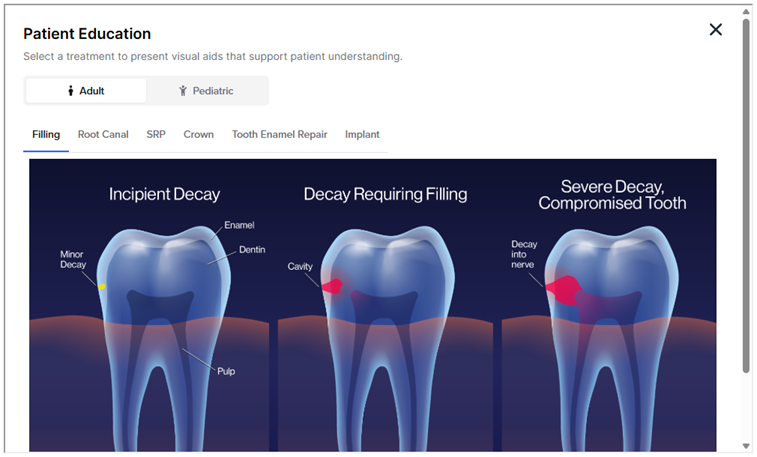Click the yellow minor decay spot
This screenshot has width=757, height=457.
point(102,287)
